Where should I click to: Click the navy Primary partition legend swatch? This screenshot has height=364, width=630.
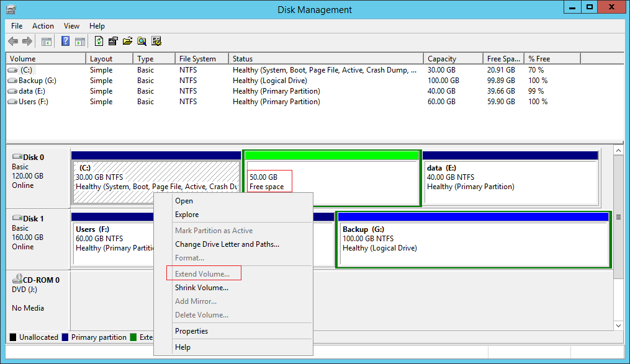65,337
